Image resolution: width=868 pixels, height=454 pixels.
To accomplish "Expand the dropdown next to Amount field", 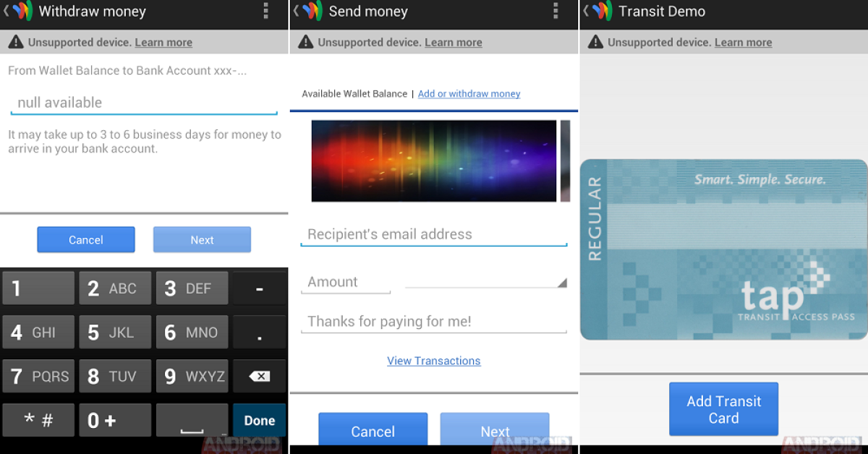I will coord(485,283).
